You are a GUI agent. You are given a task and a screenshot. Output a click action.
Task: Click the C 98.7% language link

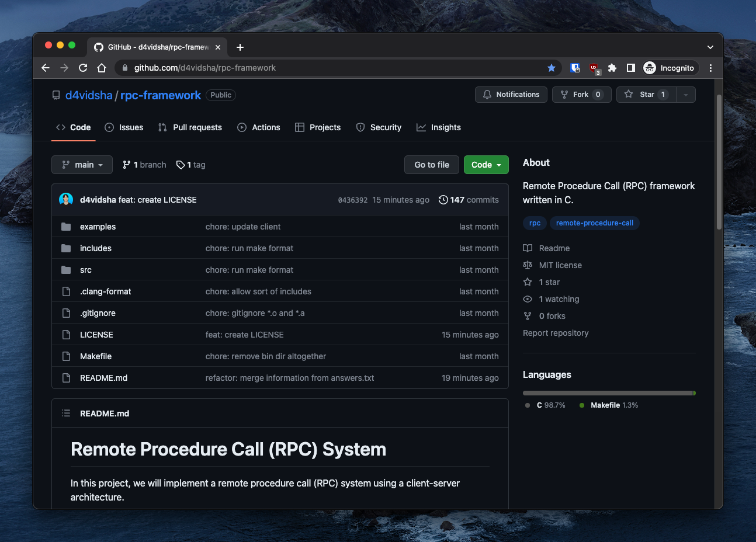tap(545, 405)
